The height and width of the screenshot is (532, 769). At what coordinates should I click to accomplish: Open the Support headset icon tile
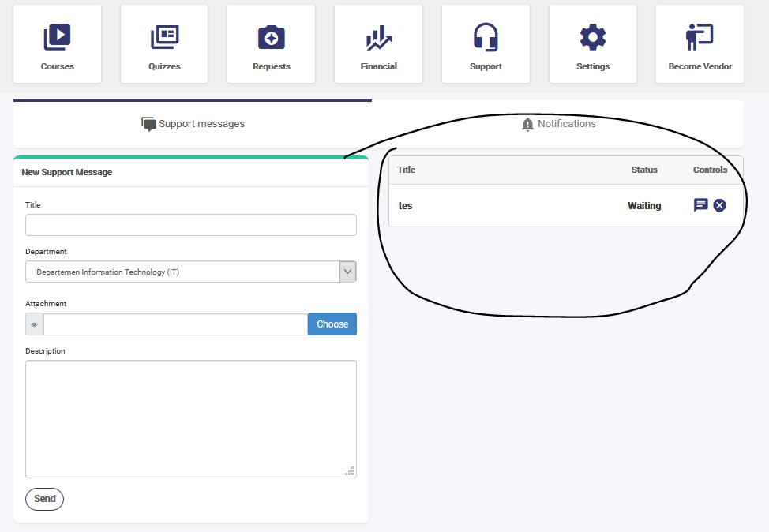click(486, 37)
